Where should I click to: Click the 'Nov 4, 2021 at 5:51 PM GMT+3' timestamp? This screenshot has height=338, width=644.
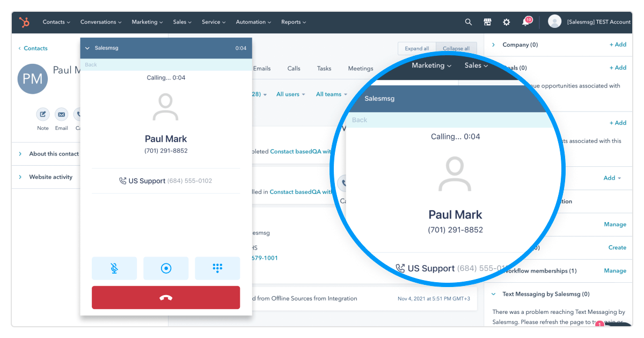pyautogui.click(x=434, y=299)
